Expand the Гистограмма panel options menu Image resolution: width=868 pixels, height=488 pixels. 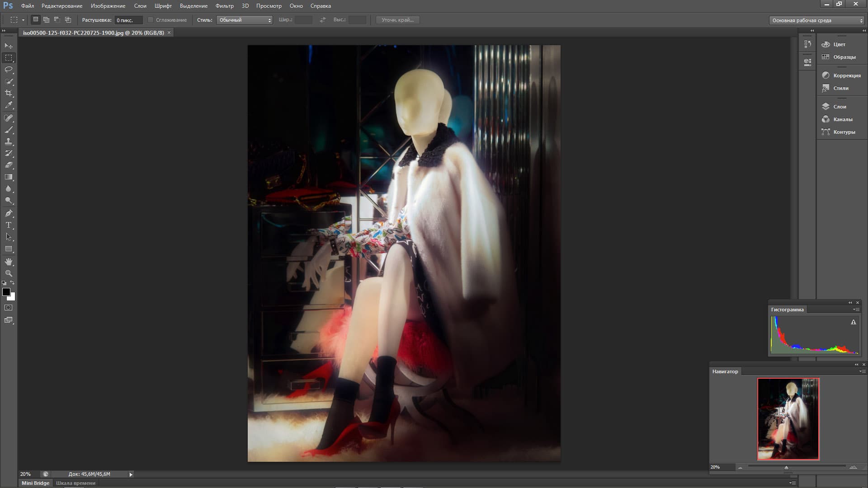pyautogui.click(x=856, y=310)
